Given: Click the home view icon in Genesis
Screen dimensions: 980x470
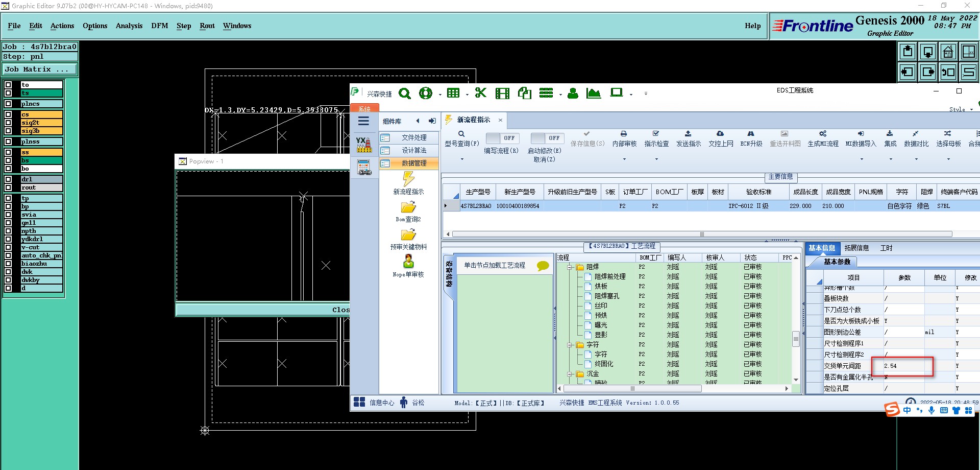Looking at the screenshot, I should [948, 52].
